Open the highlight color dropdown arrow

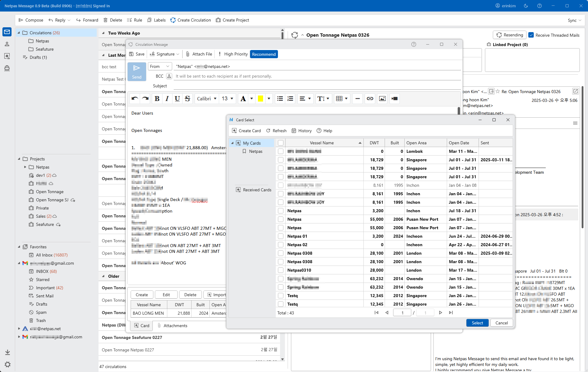269,99
